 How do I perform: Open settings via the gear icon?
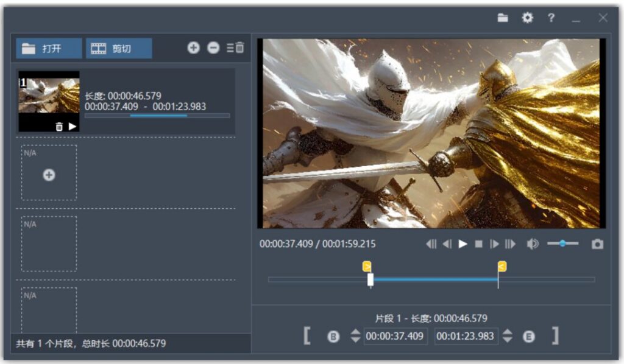pyautogui.click(x=527, y=18)
